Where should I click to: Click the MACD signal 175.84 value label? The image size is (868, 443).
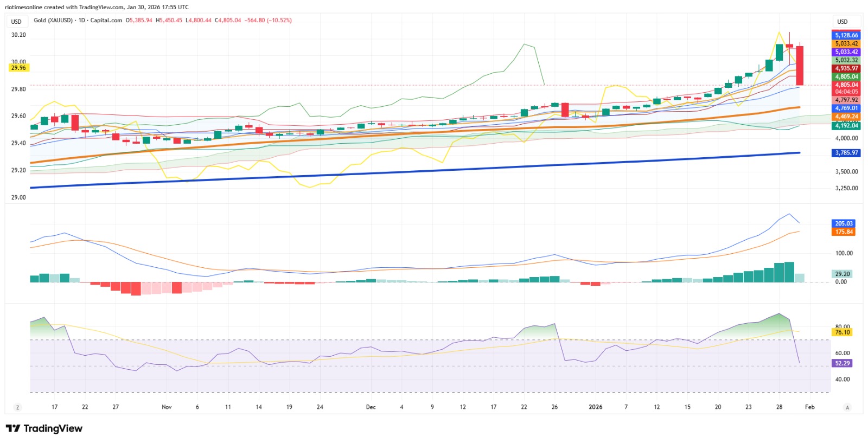(844, 232)
